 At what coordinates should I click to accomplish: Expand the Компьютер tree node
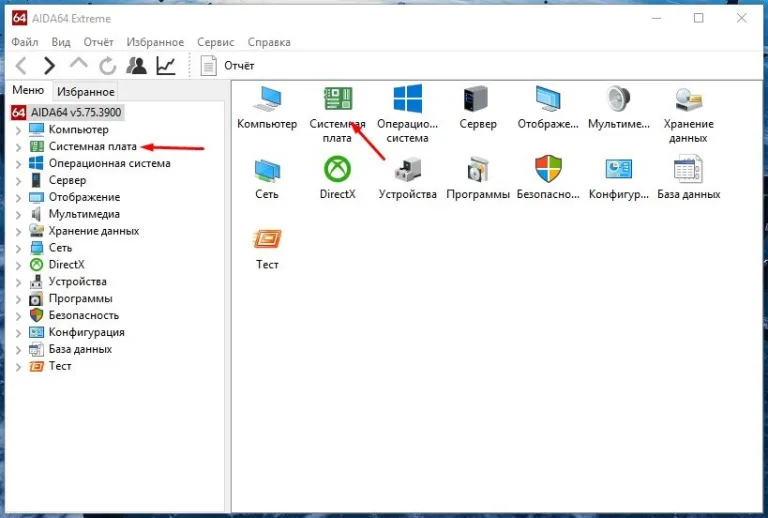coord(18,130)
